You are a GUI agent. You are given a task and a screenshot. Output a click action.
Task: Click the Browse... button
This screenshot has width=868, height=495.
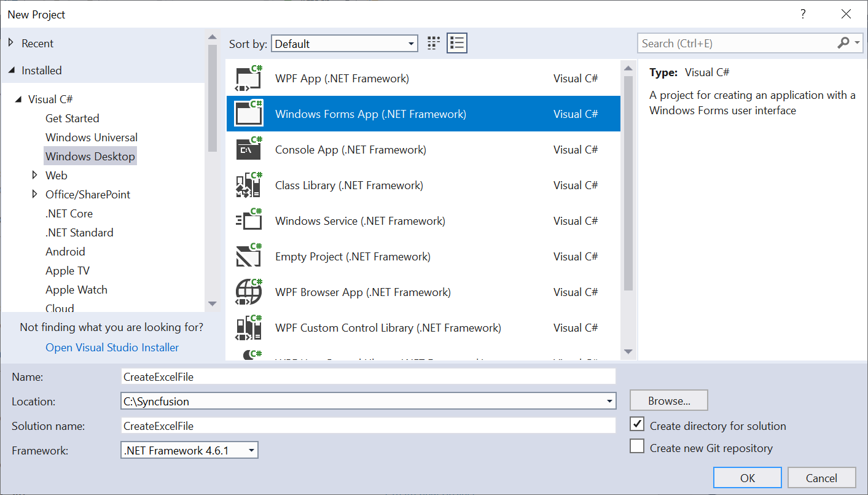[x=668, y=400]
